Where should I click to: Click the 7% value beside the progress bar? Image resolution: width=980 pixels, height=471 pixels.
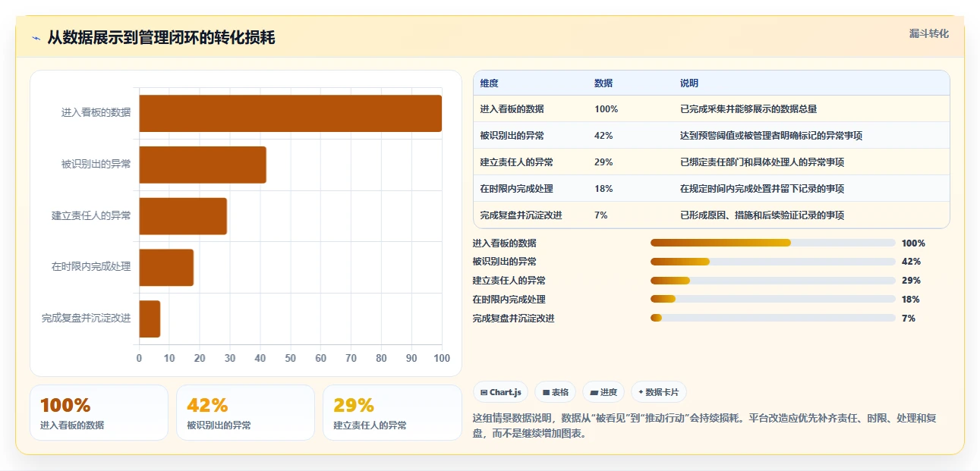pyautogui.click(x=909, y=319)
